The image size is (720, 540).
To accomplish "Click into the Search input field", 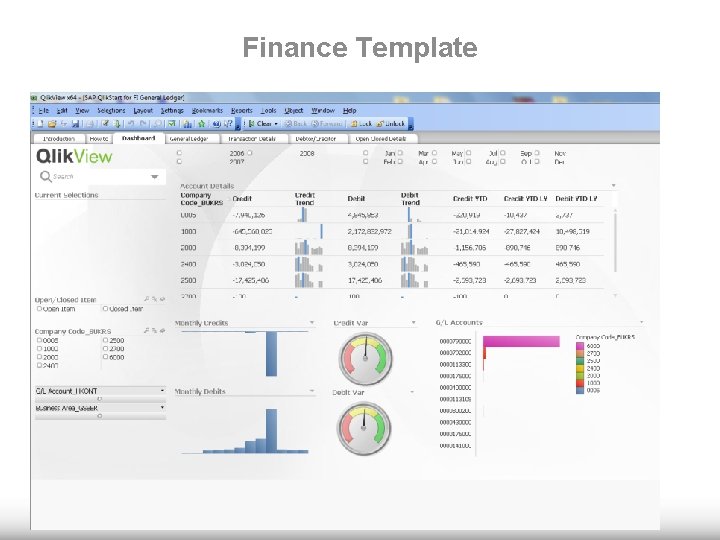I will coord(99,176).
